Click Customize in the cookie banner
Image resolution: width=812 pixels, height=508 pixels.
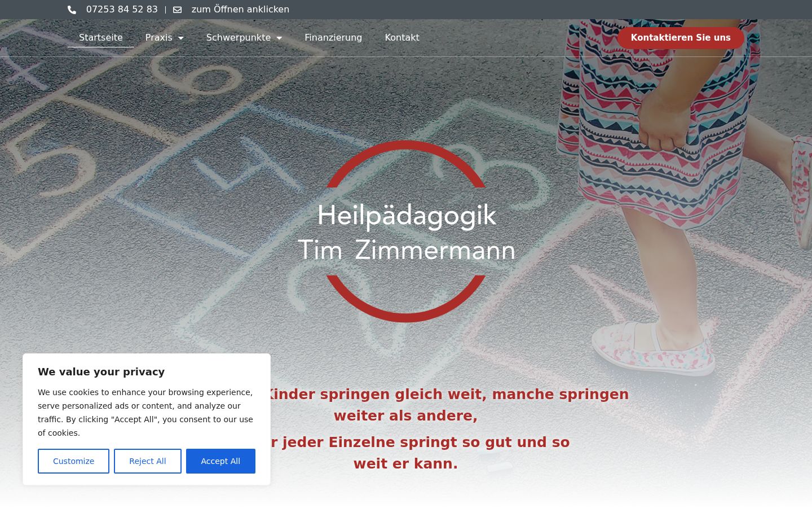(x=73, y=461)
